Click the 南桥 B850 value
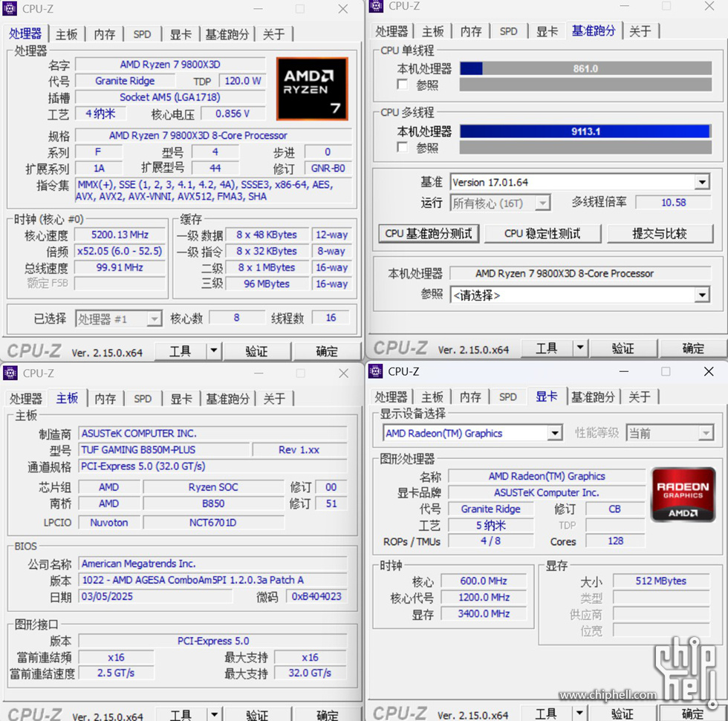The image size is (728, 721). point(213,503)
